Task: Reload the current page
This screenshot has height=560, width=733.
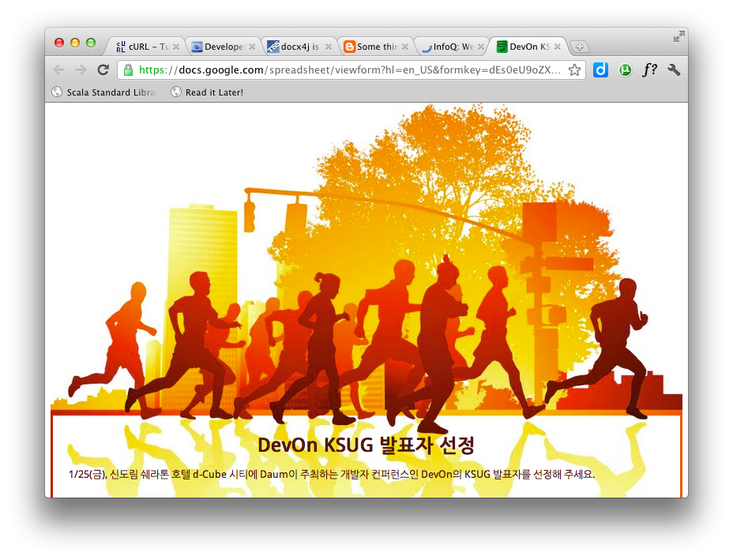Action: [103, 70]
